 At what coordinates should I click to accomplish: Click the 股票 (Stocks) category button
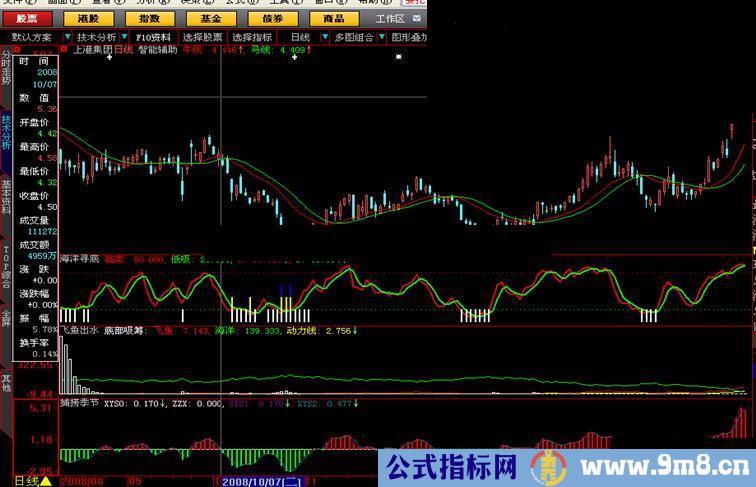tap(26, 18)
